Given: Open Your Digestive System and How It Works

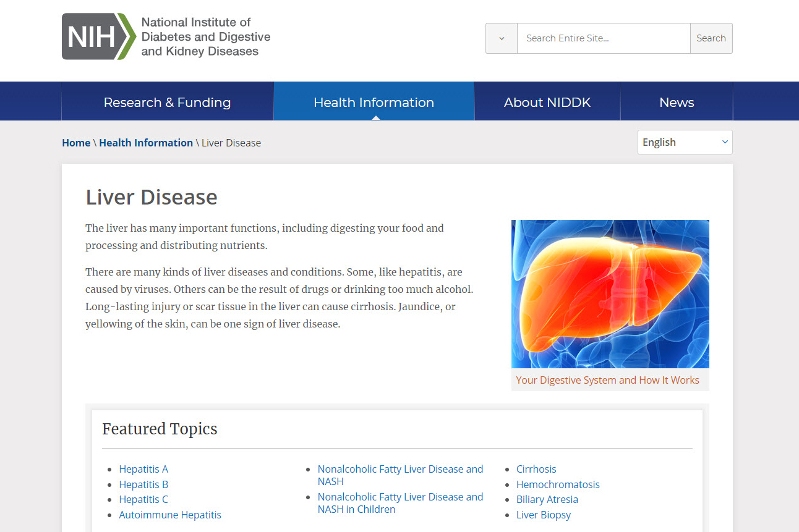Looking at the screenshot, I should (x=608, y=380).
